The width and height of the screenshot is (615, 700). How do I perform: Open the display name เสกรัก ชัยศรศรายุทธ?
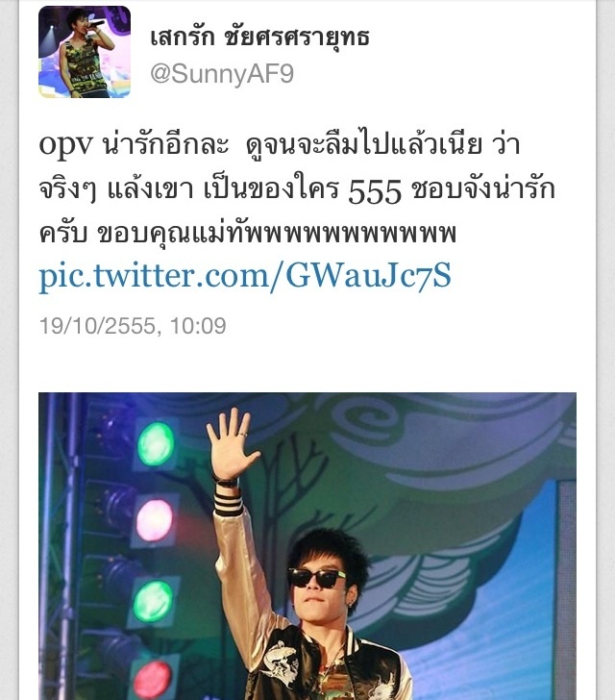259,37
